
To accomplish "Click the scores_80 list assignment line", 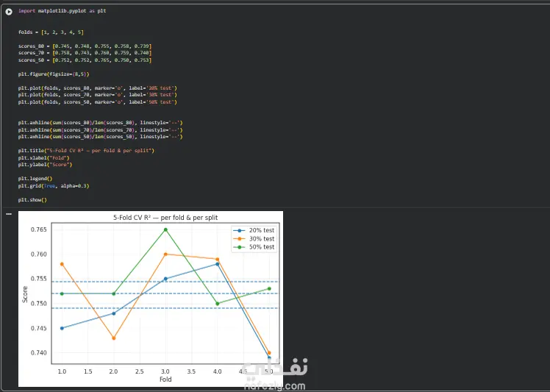I will 85,46.
